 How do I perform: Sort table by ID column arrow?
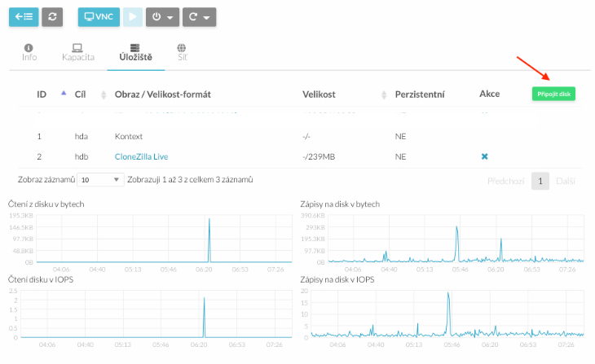coord(64,94)
